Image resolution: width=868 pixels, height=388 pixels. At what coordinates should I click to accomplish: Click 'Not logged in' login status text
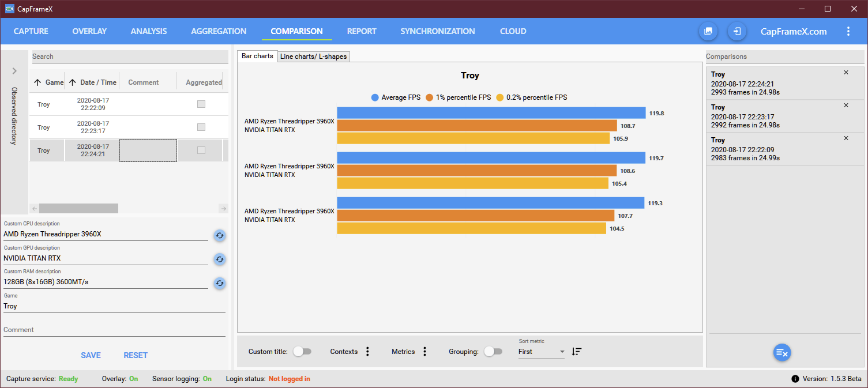289,379
